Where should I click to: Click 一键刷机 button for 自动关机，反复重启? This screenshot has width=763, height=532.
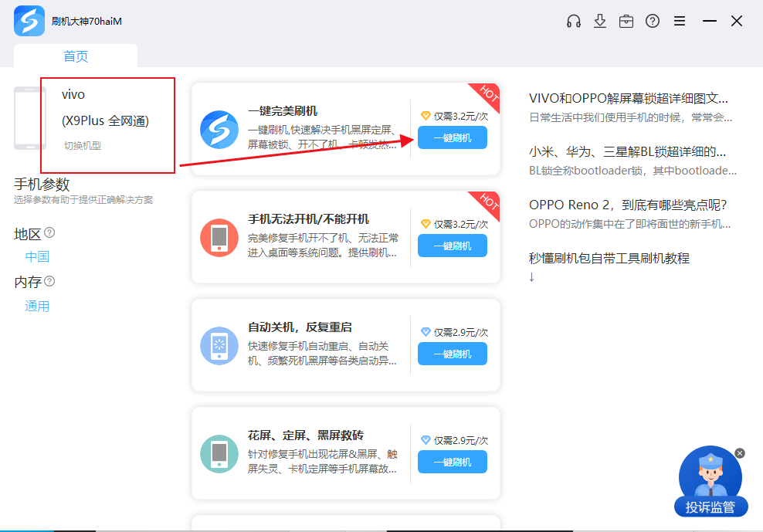452,354
